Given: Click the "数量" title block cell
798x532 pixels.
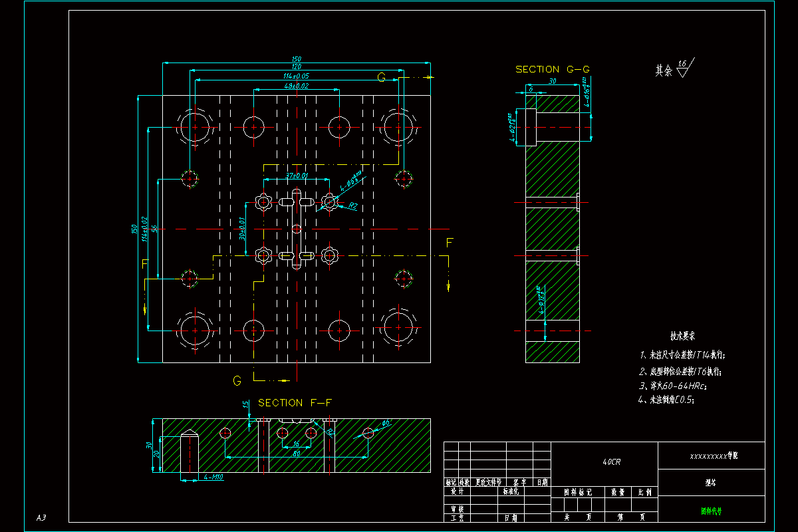Looking at the screenshot, I should (618, 493).
